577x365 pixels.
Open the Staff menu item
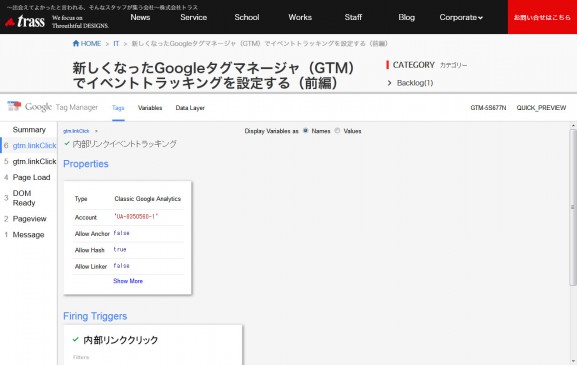coord(353,17)
